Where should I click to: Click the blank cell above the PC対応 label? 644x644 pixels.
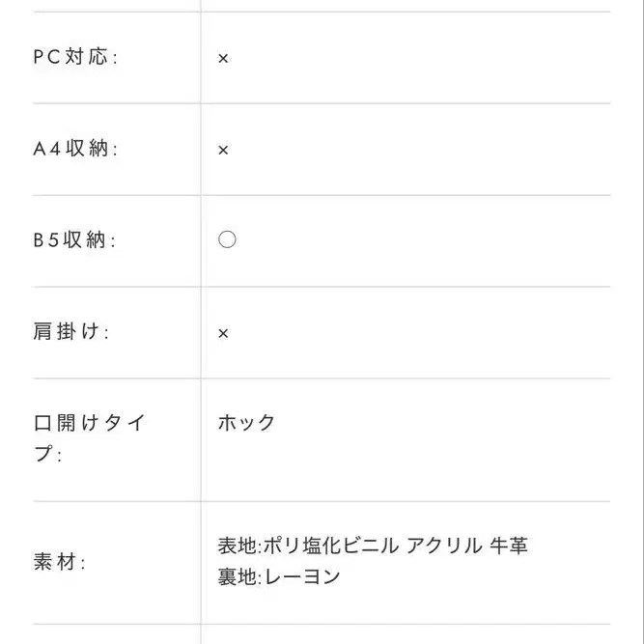[116, 6]
